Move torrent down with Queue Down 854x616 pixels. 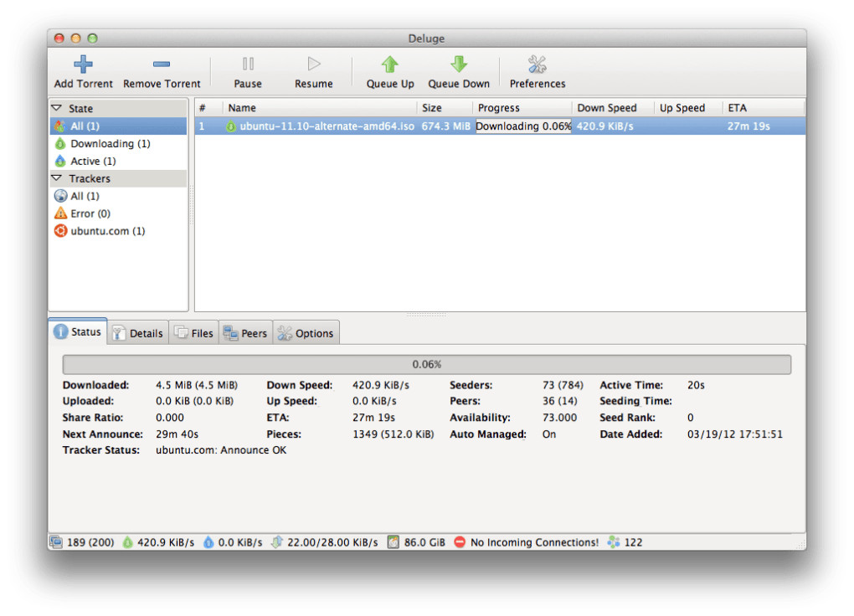pos(459,72)
